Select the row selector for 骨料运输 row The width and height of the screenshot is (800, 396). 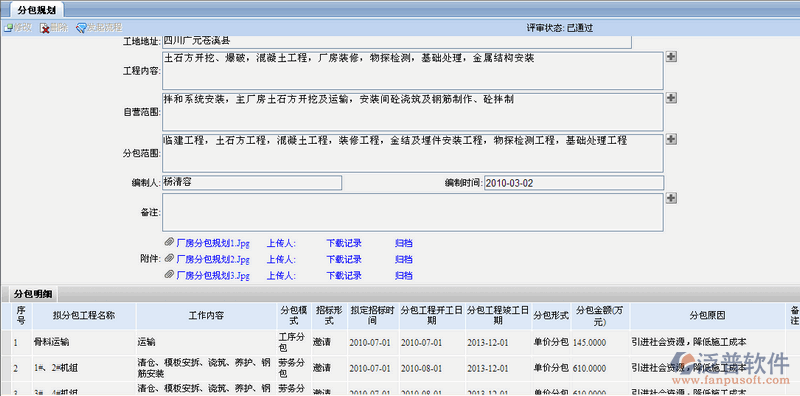(x=6, y=342)
